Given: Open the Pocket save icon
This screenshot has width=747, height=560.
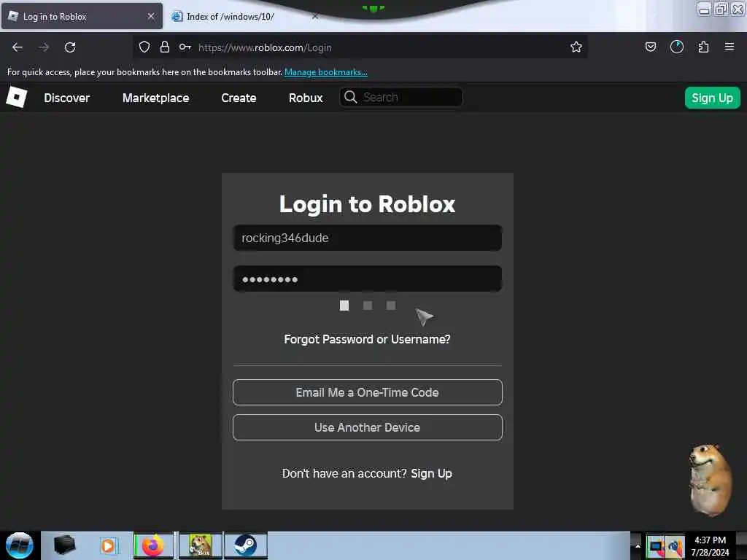Looking at the screenshot, I should coord(650,47).
